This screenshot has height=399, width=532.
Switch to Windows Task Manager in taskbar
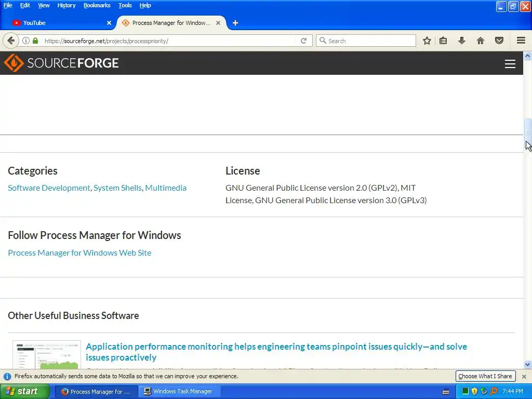[179, 392]
